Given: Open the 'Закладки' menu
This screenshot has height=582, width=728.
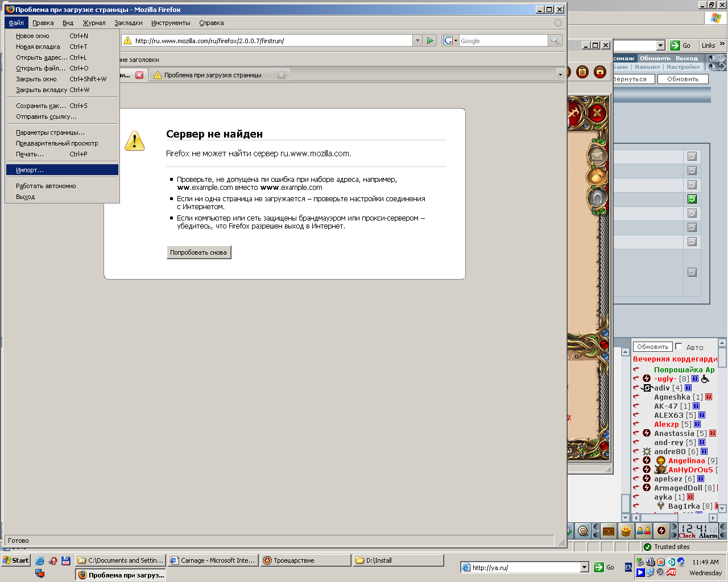Looking at the screenshot, I should (x=129, y=23).
